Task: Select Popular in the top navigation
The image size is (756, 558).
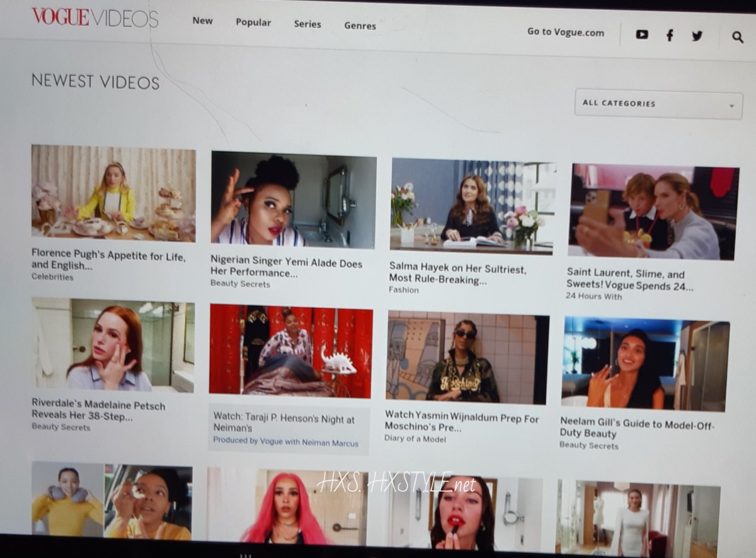Action: [x=253, y=23]
